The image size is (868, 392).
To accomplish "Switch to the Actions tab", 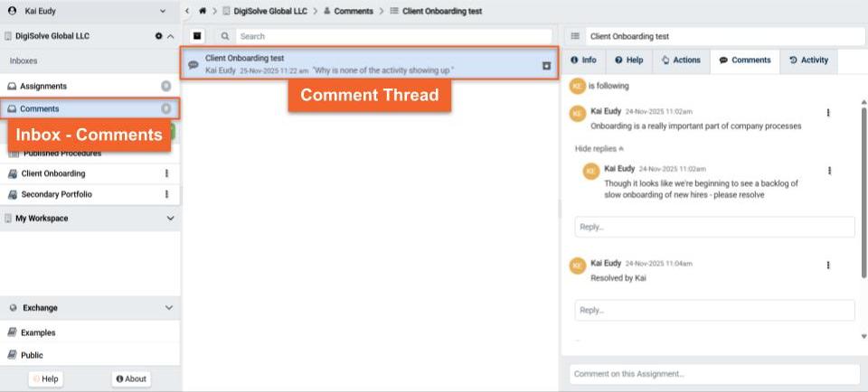I will pyautogui.click(x=682, y=61).
